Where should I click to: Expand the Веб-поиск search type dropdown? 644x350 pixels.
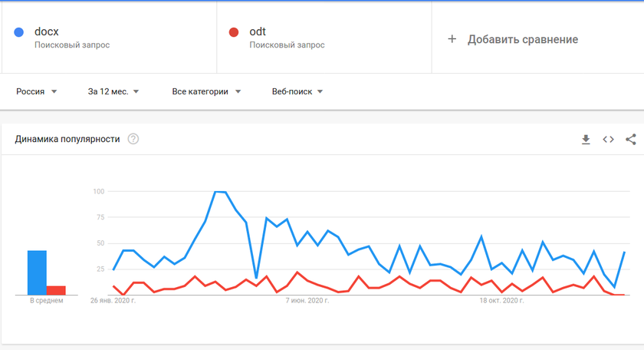297,91
